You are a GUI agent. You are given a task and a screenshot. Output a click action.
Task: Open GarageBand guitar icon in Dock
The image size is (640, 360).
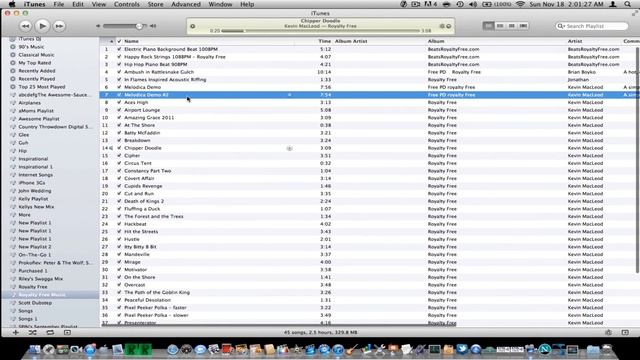[352, 349]
